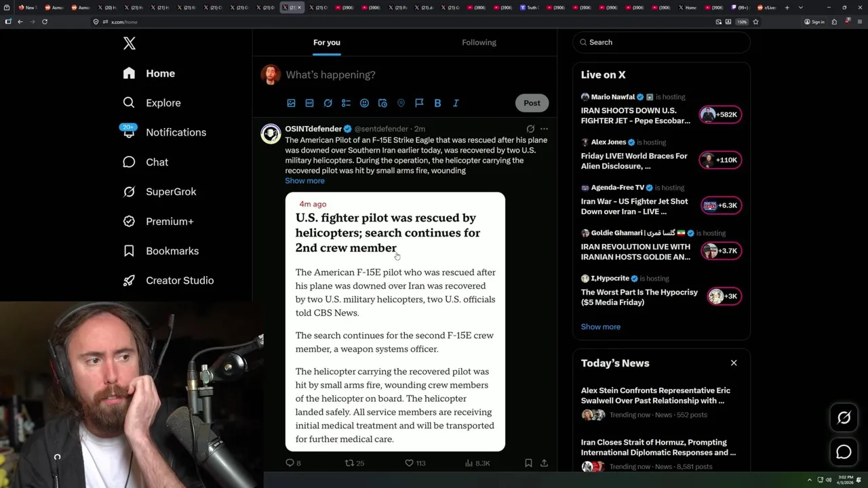Click the composer profile avatar
This screenshot has width=868, height=488.
[x=271, y=75]
